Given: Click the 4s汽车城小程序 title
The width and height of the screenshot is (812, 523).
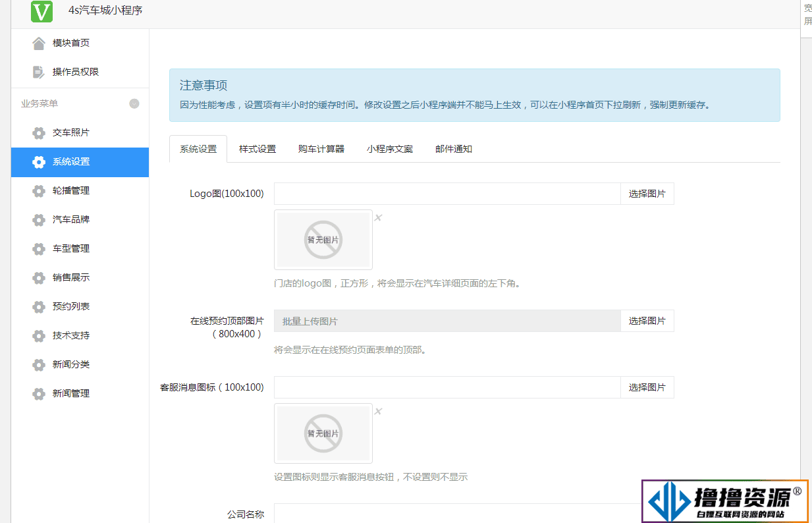Looking at the screenshot, I should (105, 11).
